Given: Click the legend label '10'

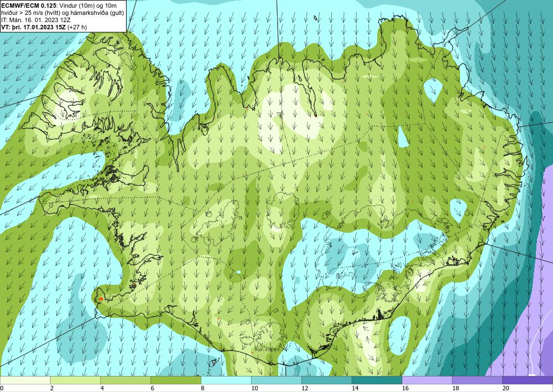Looking at the screenshot, I should pyautogui.click(x=254, y=389).
